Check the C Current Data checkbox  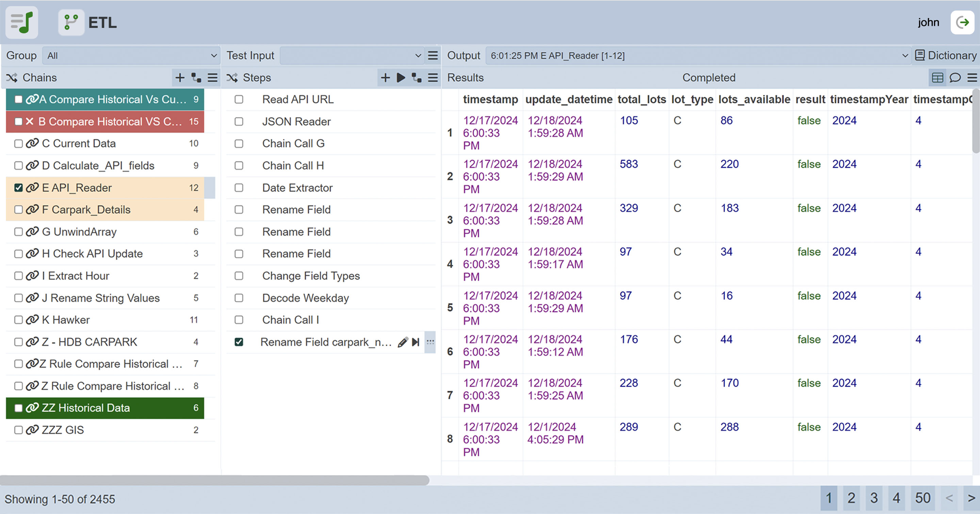tap(18, 143)
